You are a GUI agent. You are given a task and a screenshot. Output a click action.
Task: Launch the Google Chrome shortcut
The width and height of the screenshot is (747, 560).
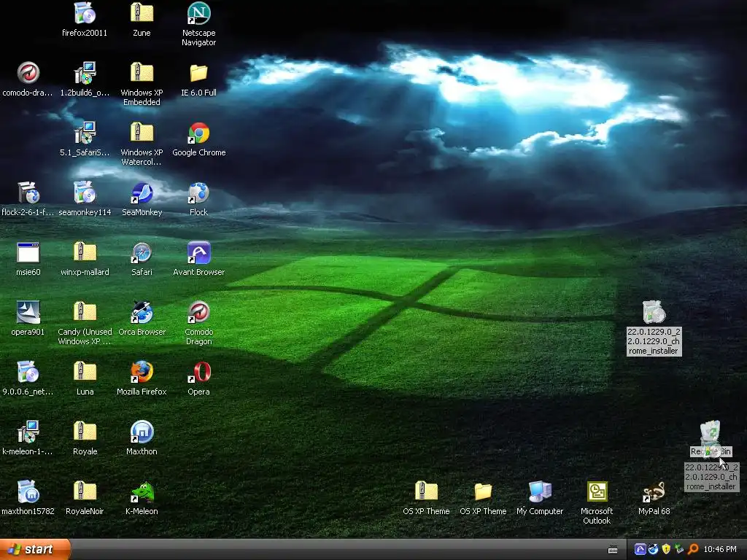click(x=198, y=133)
